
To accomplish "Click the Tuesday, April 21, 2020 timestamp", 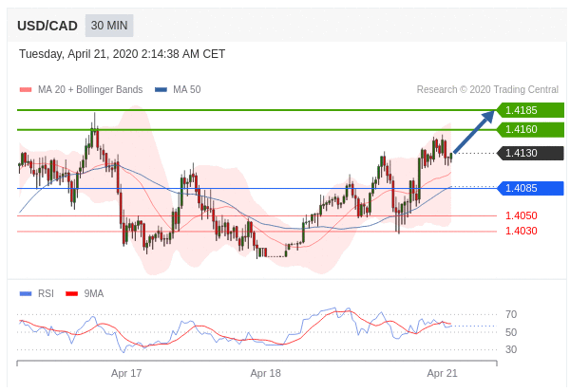I will point(122,54).
